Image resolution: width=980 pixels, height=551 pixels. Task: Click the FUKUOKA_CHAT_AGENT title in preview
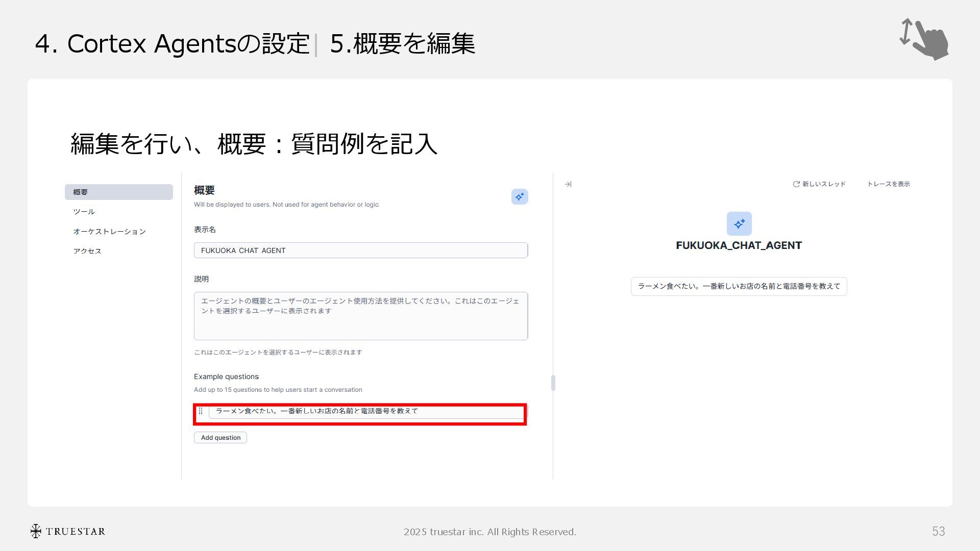click(x=739, y=245)
